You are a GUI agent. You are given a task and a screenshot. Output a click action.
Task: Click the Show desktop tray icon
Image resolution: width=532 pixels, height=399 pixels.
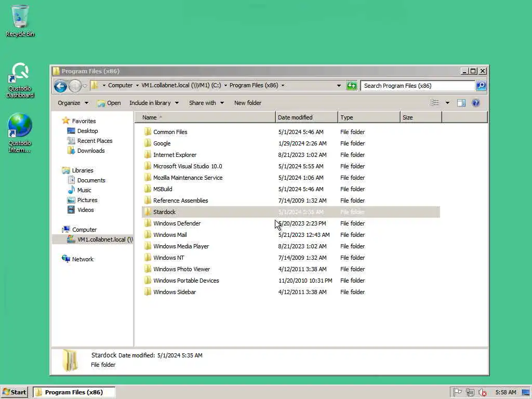526,393
